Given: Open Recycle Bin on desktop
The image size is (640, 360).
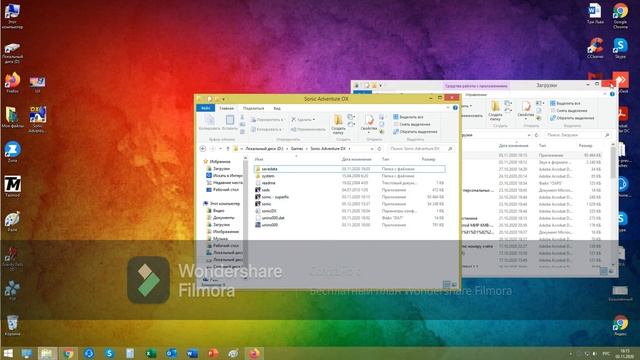Looking at the screenshot, I should (x=12, y=325).
